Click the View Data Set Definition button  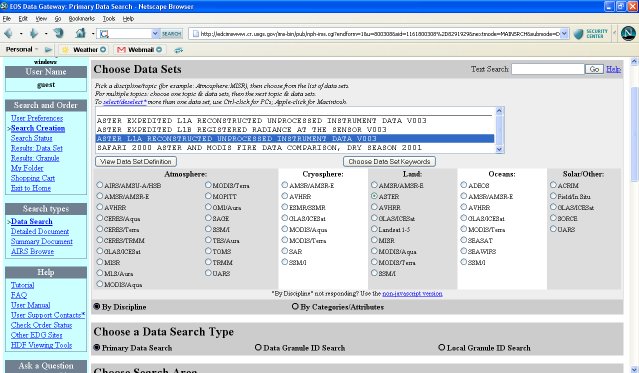click(x=136, y=161)
